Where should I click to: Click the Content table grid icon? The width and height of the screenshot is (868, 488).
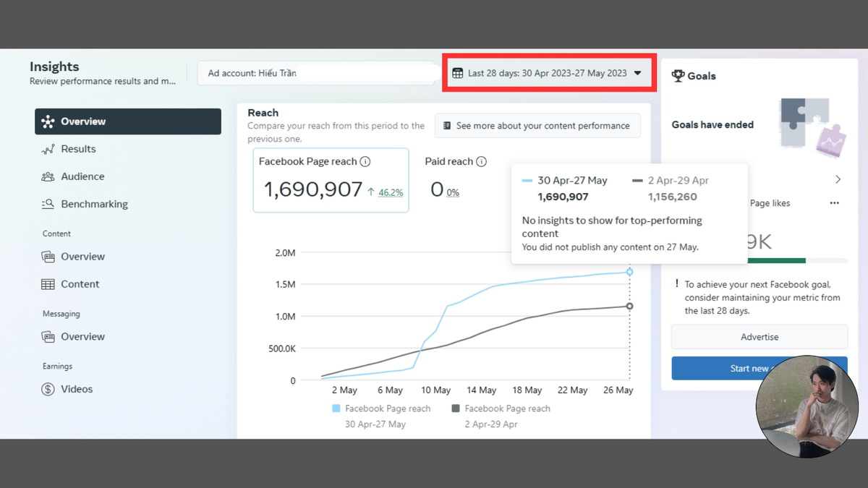(x=48, y=284)
